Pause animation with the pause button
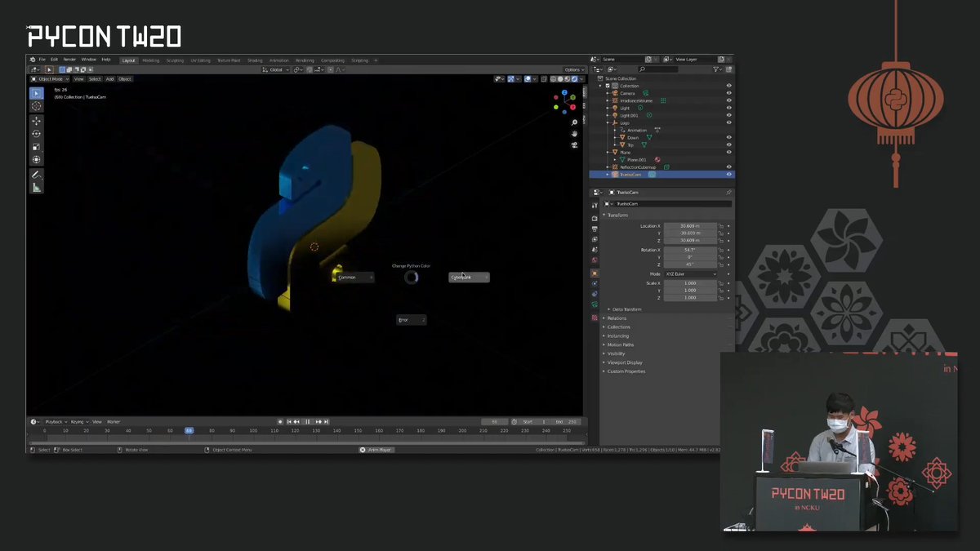Viewport: 980px width, 551px height. 307,422
